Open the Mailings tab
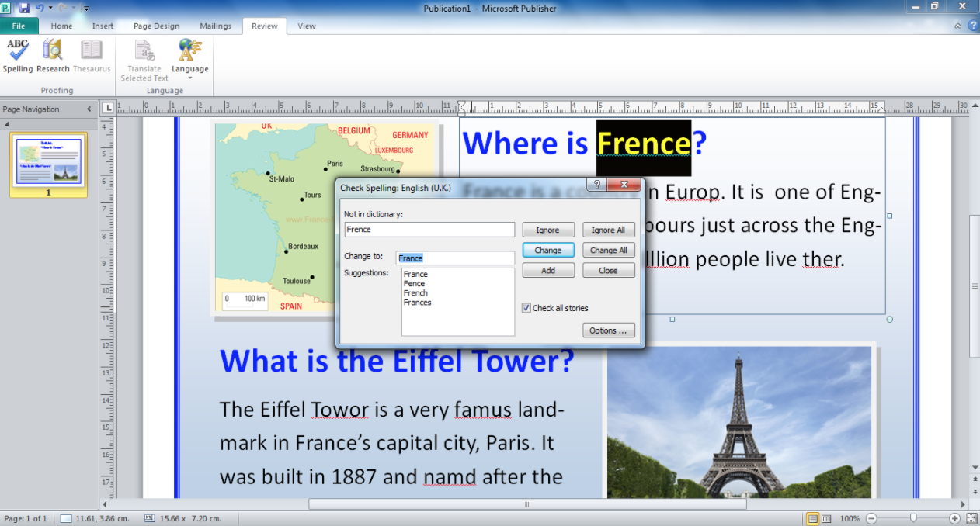The width and height of the screenshot is (980, 526). [215, 26]
